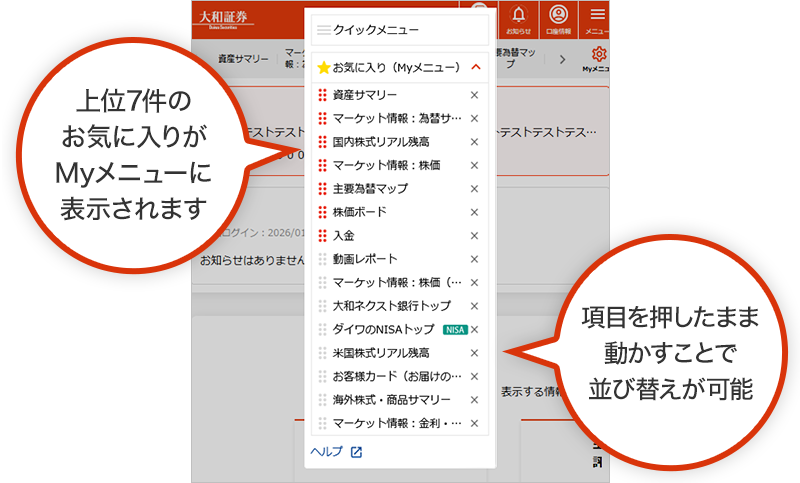Click the drag handle of 国内株式リアル残高
800x483 pixels.
pos(322,142)
